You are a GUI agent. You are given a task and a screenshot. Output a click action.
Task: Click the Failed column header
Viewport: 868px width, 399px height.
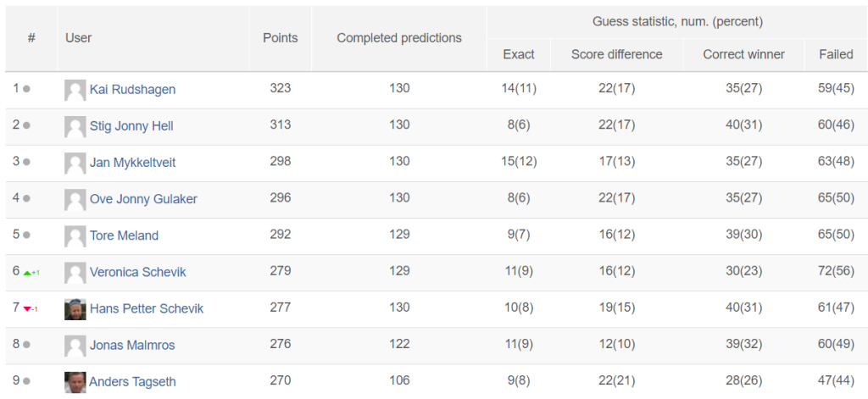pyautogui.click(x=836, y=54)
